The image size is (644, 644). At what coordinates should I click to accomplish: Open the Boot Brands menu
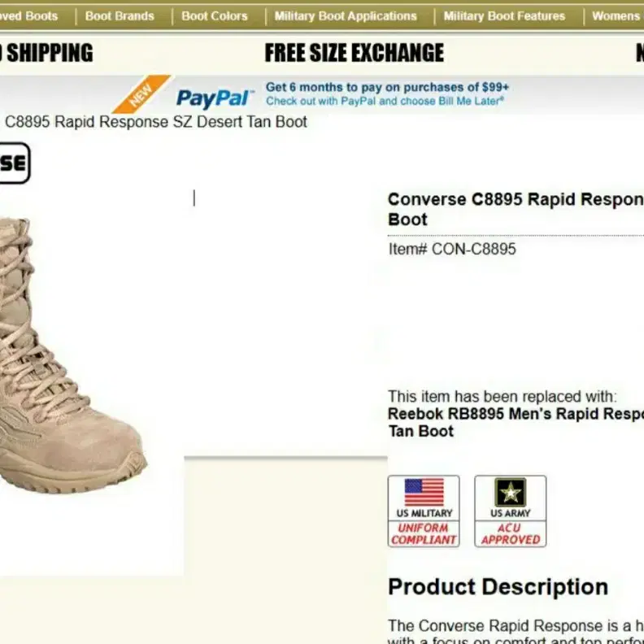point(120,16)
